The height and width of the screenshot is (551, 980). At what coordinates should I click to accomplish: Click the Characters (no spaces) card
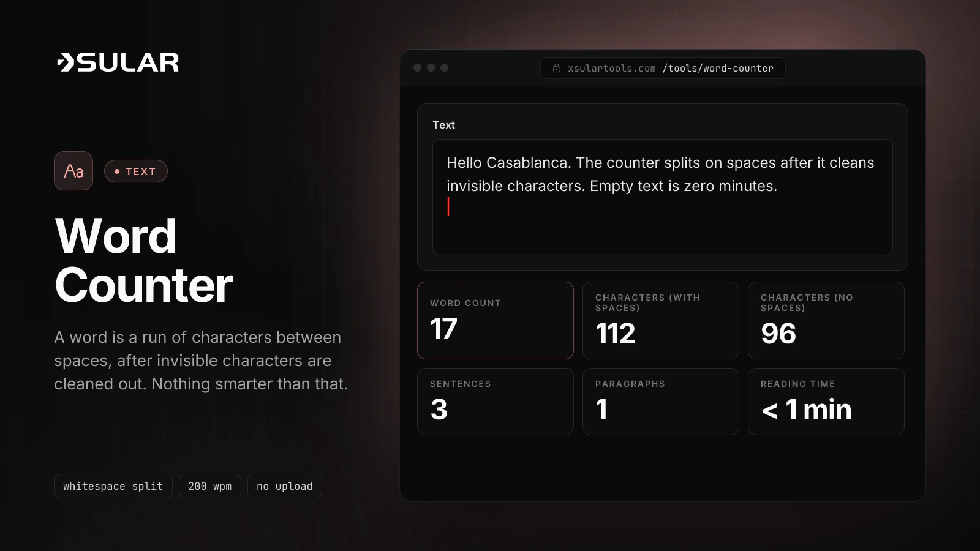[826, 320]
